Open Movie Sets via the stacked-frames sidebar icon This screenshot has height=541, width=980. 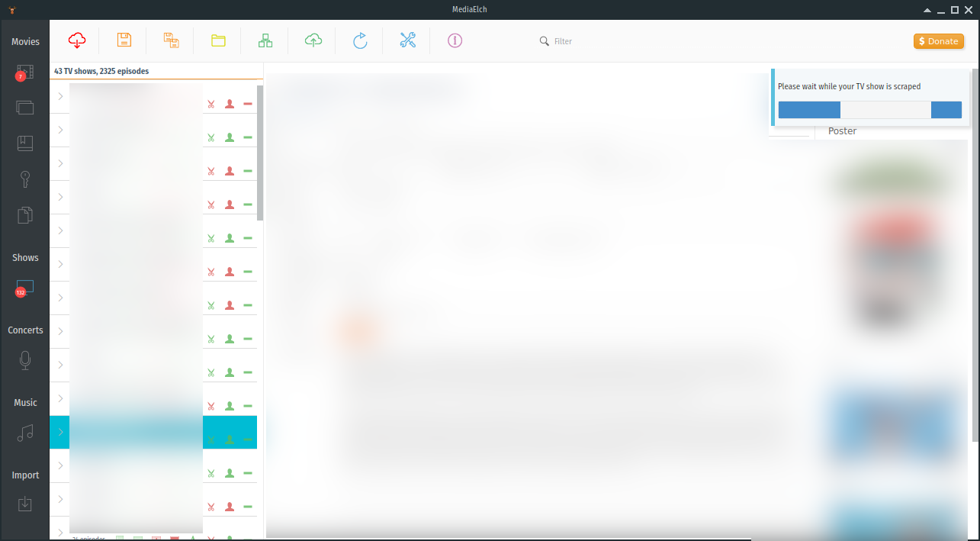coord(25,108)
